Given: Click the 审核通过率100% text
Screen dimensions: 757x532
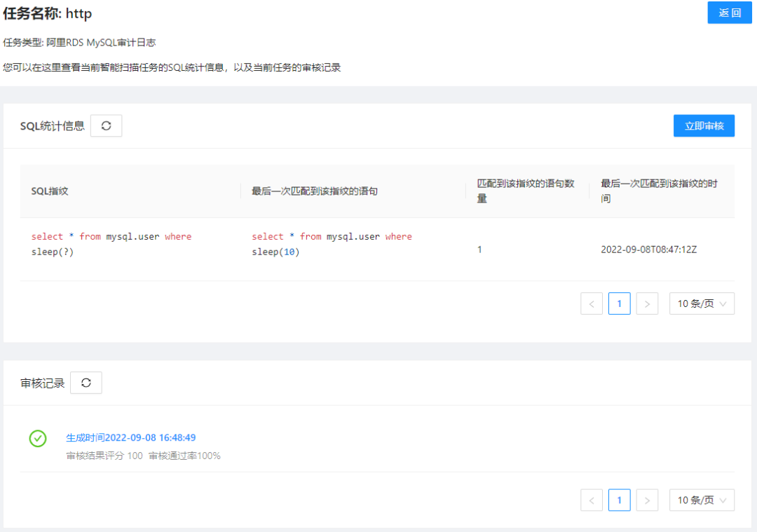Looking at the screenshot, I should pyautogui.click(x=184, y=456).
